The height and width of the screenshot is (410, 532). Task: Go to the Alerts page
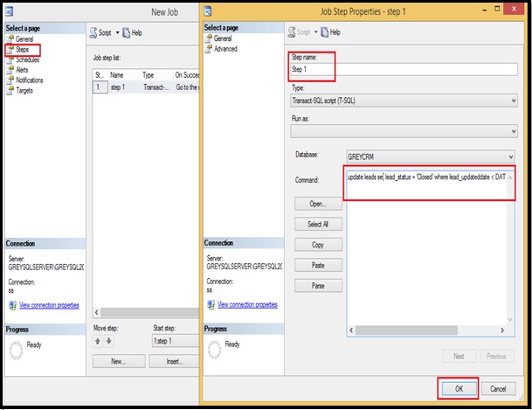click(23, 70)
